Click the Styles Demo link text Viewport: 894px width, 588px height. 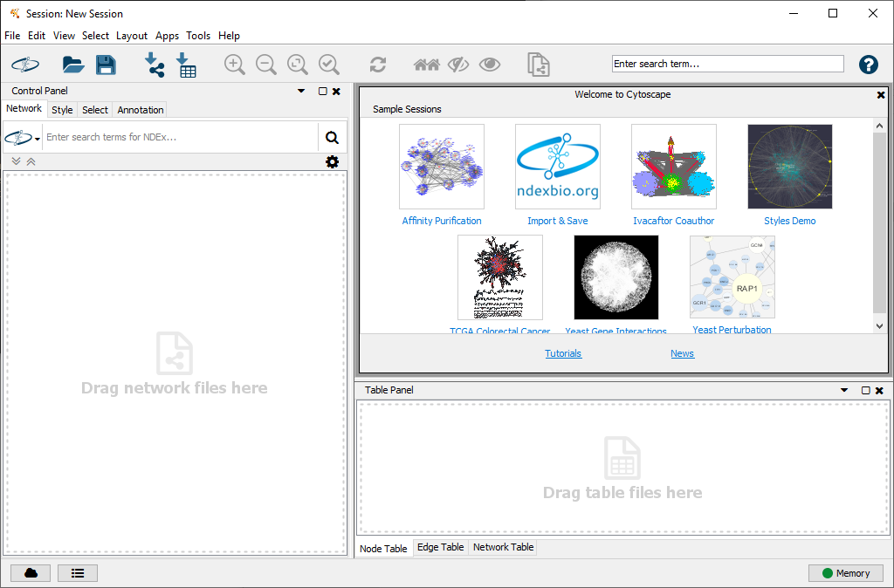tap(789, 221)
